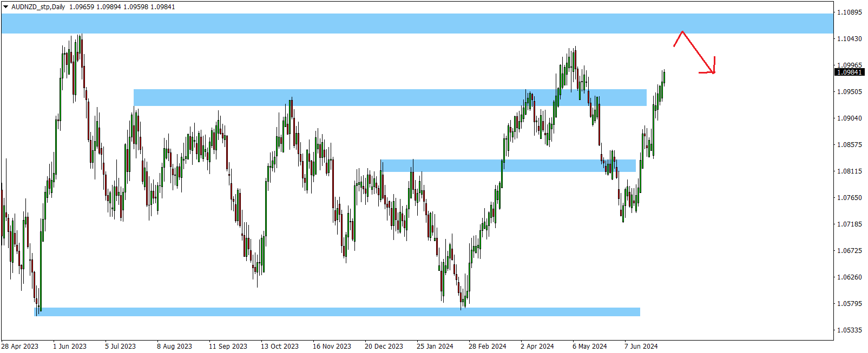Click the 8 Aug 2023 date label
This screenshot has height=353, width=868.
click(175, 347)
